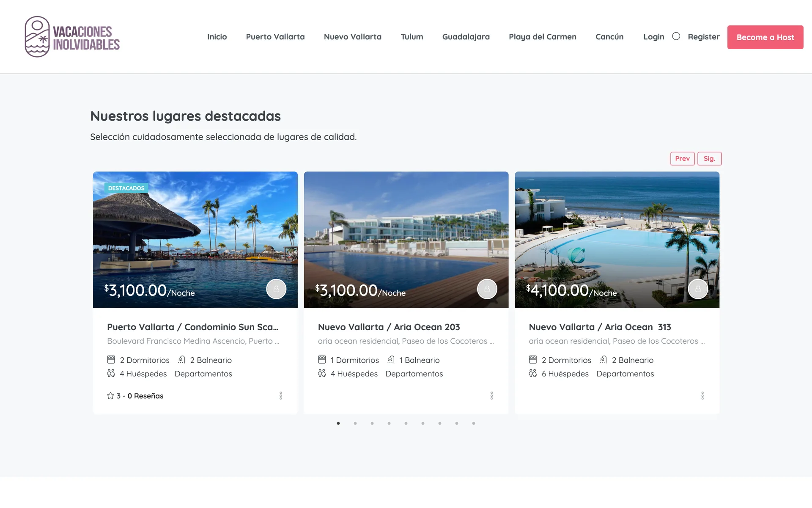Open three-dot menu on Aria Ocean 203 card
812x508 pixels.
pyautogui.click(x=491, y=395)
